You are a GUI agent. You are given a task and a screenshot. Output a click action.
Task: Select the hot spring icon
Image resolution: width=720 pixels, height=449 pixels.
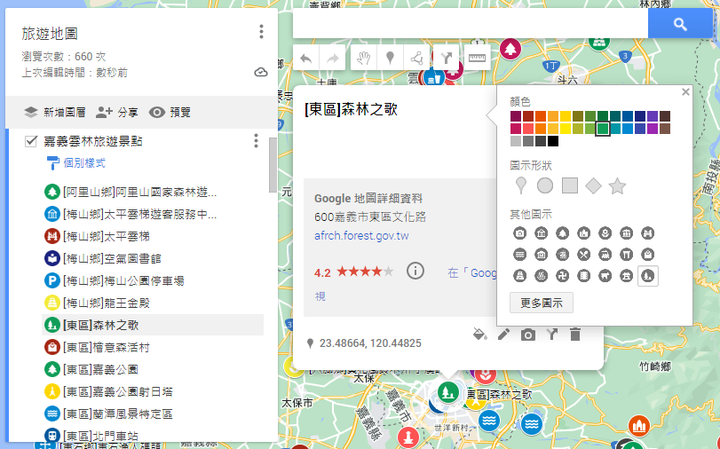(541, 276)
